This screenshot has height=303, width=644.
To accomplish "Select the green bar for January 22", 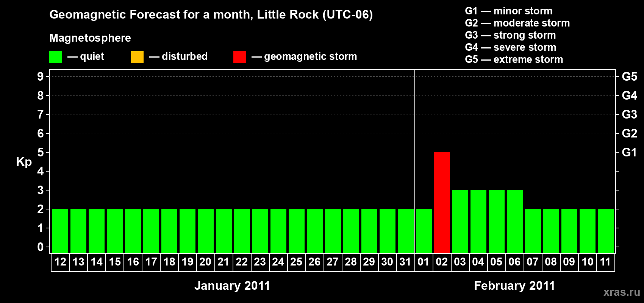I will [242, 231].
